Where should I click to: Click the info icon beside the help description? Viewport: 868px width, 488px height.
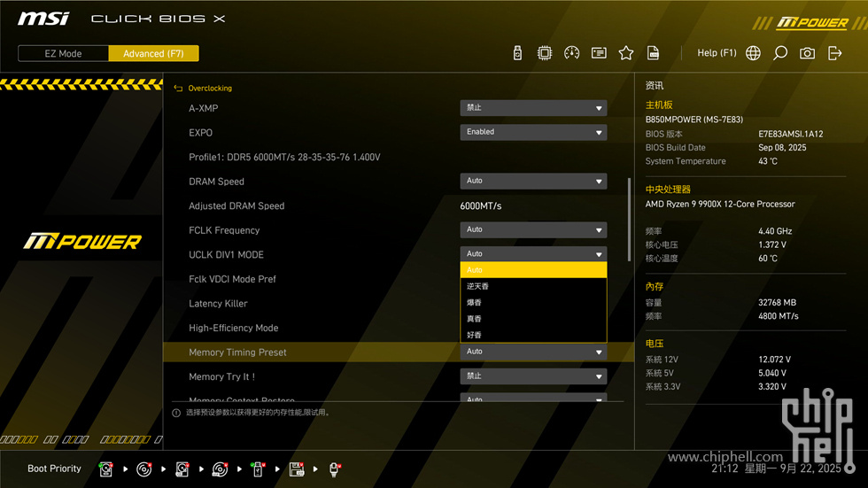[x=176, y=413]
